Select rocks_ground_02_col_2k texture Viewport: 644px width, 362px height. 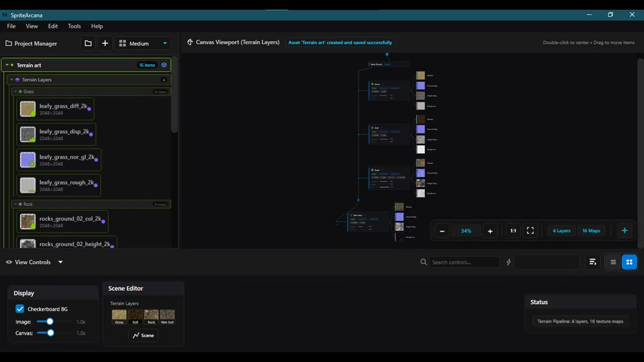(x=62, y=222)
